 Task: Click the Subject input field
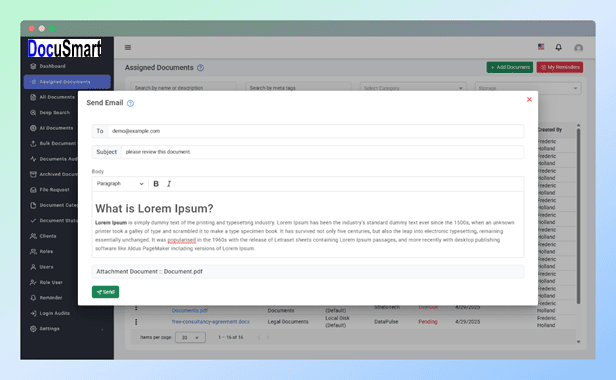click(322, 152)
